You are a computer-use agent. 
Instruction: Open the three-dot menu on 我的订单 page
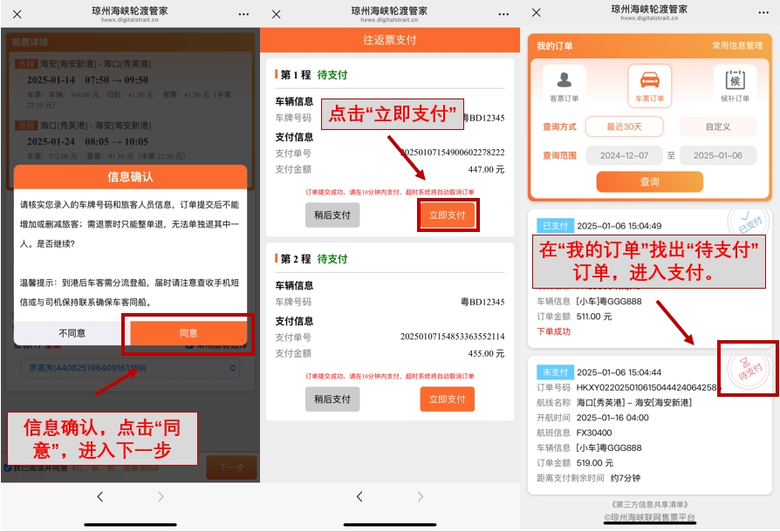coord(763,14)
